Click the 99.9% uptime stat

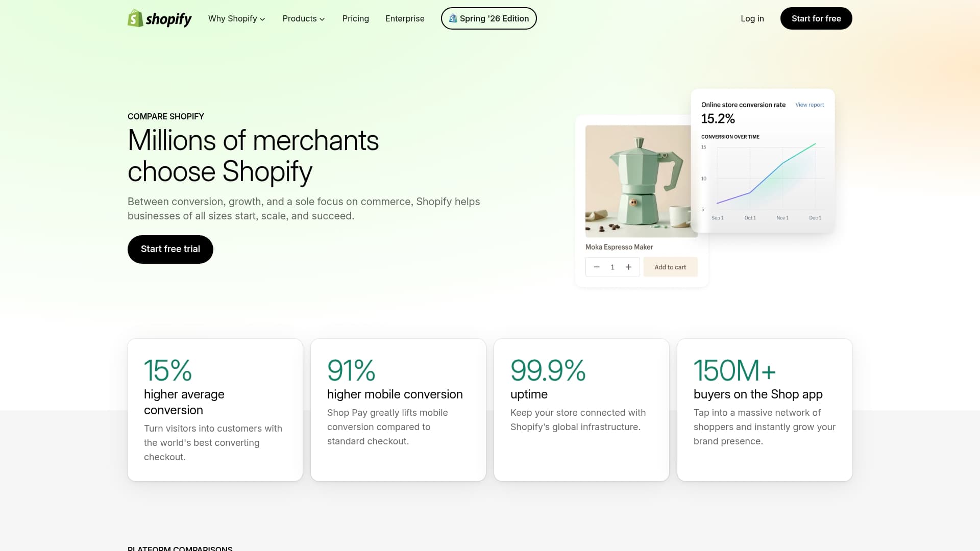point(581,410)
